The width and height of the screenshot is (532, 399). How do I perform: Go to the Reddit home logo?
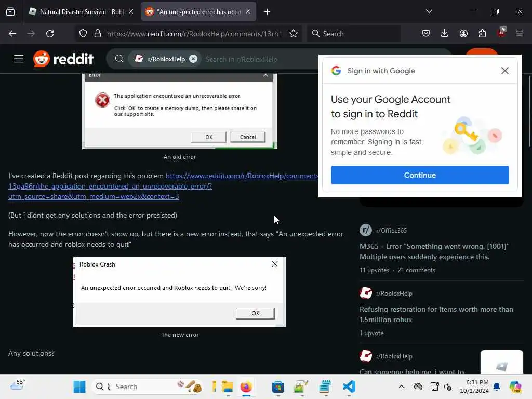coord(63,59)
